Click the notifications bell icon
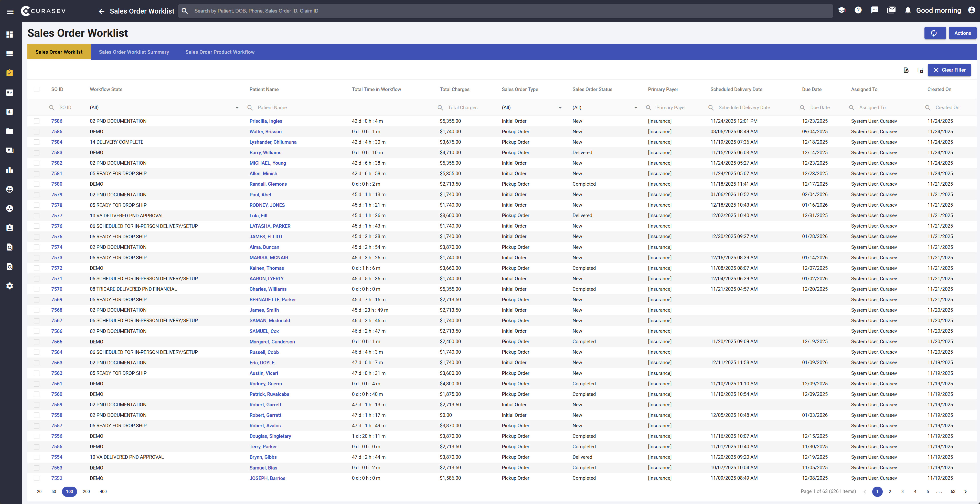This screenshot has height=504, width=980. (908, 10)
